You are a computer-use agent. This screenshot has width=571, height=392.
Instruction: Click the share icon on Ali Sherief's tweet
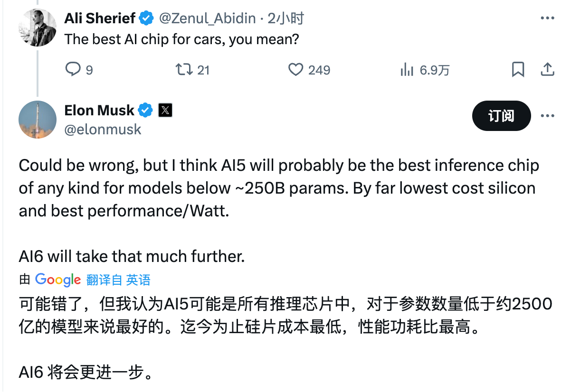pos(547,69)
